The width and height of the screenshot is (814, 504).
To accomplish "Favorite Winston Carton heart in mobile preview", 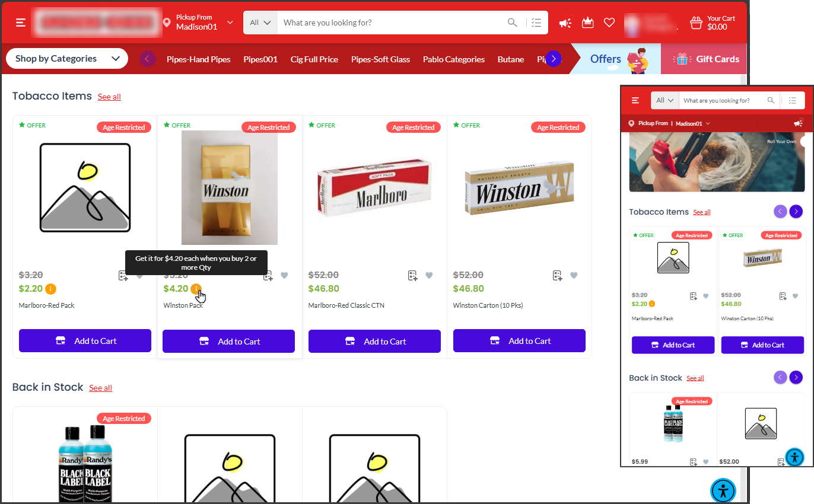I will (796, 296).
